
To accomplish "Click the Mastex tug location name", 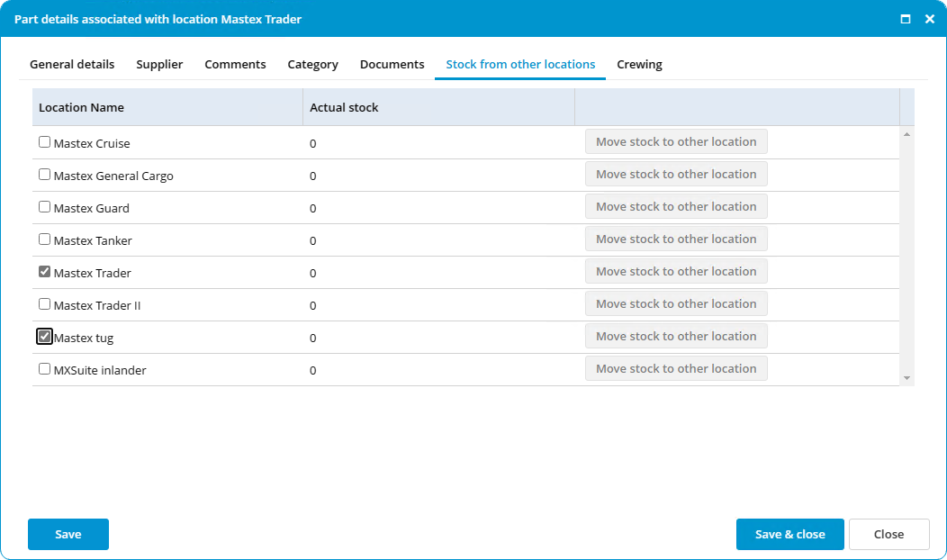I will coord(84,339).
